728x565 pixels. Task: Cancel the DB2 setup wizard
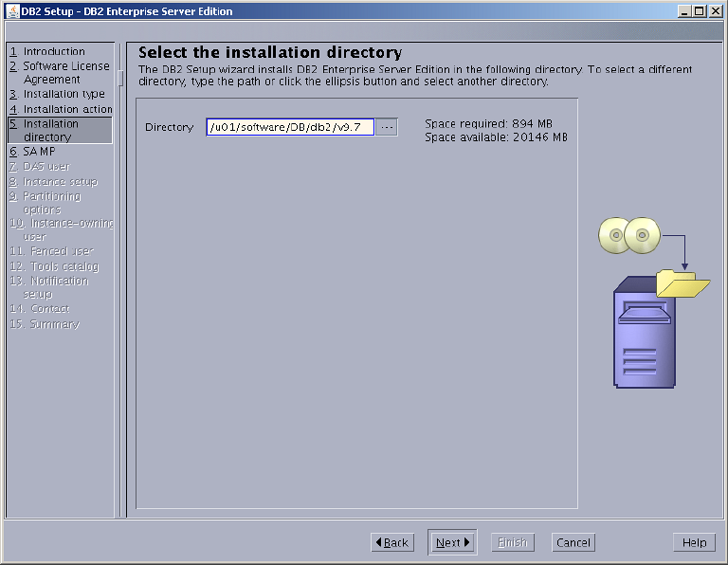pos(573,542)
